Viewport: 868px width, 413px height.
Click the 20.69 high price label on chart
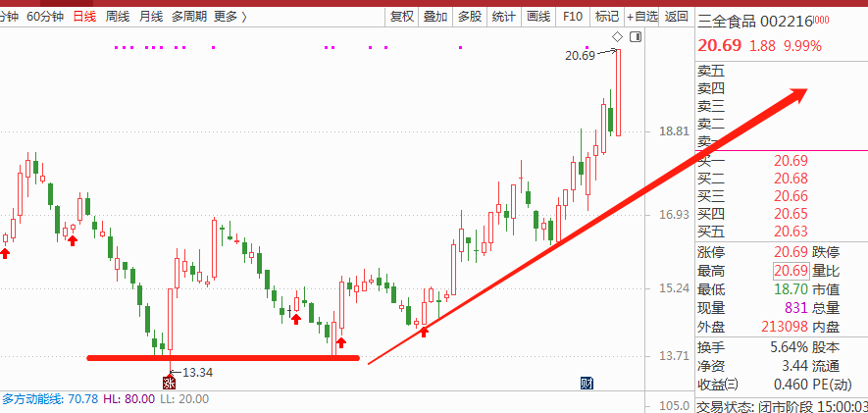click(581, 55)
